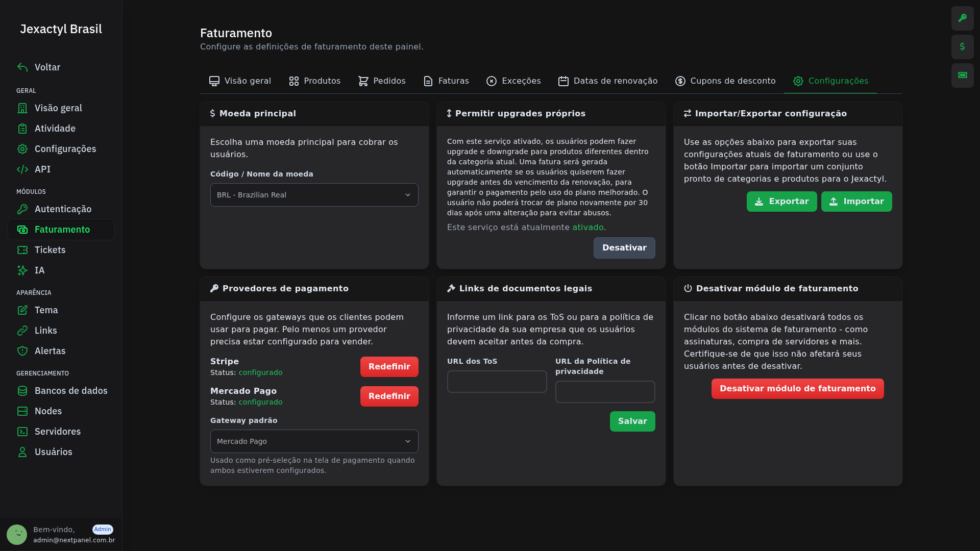Open Atividade via its clipboard icon
Viewport: 980px width, 551px height.
22,129
